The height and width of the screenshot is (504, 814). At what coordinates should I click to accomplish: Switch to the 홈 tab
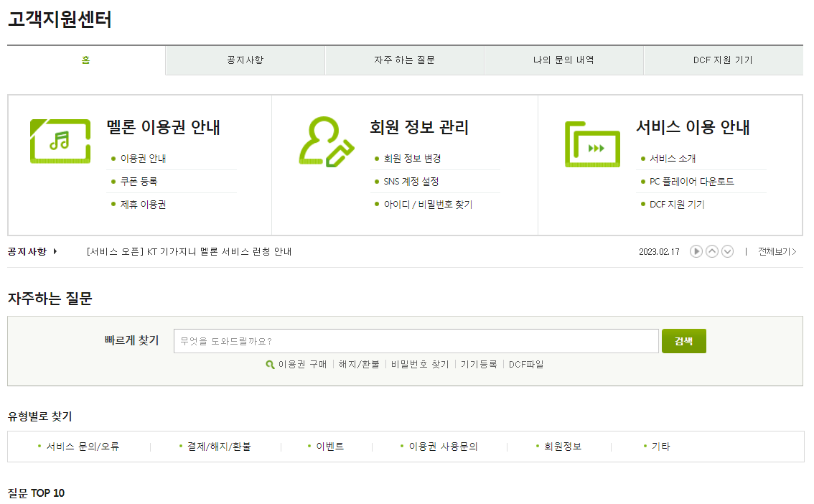(x=86, y=60)
